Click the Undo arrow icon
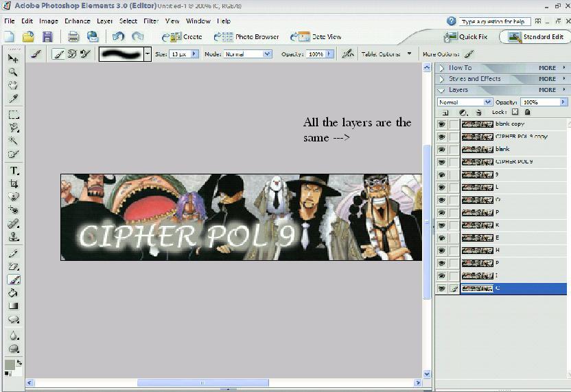 tap(118, 36)
